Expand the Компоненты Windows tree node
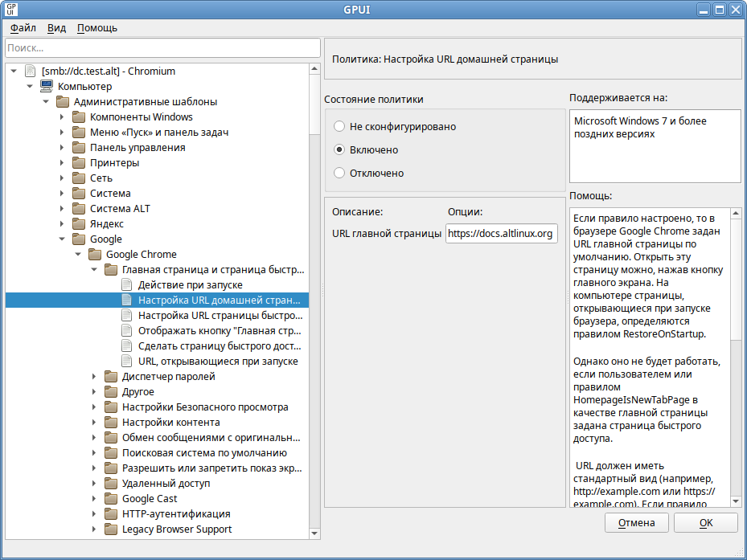This screenshot has width=747, height=560. (62, 116)
